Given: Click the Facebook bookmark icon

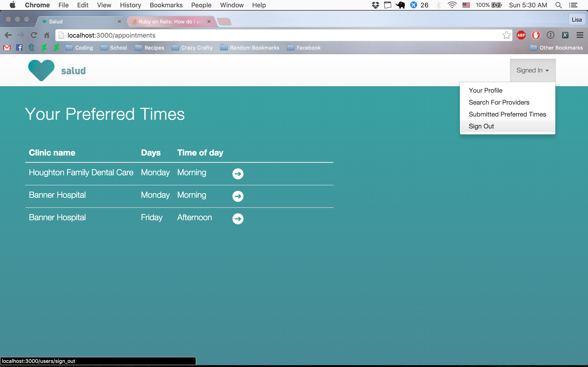Looking at the screenshot, I should (x=19, y=47).
